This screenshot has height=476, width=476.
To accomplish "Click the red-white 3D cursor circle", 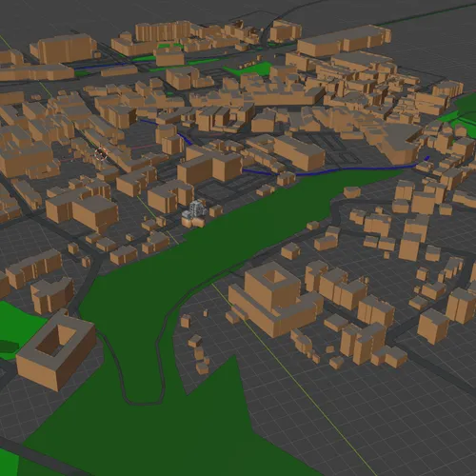I will point(101,154).
